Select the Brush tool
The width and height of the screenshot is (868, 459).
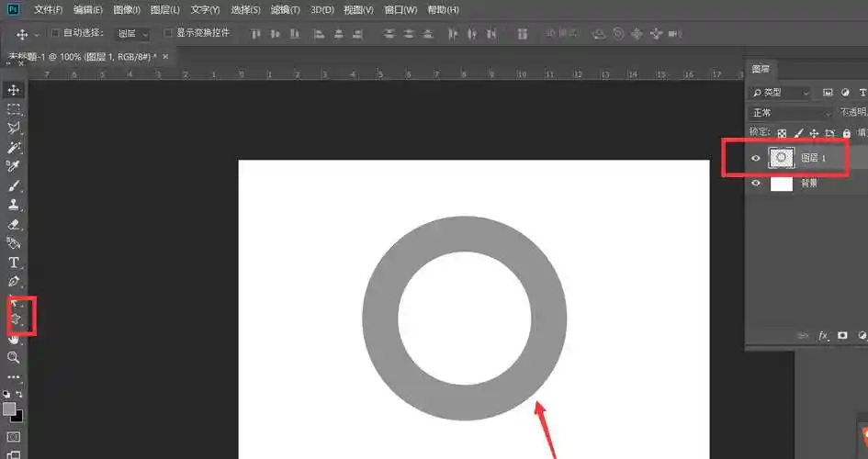pos(14,186)
